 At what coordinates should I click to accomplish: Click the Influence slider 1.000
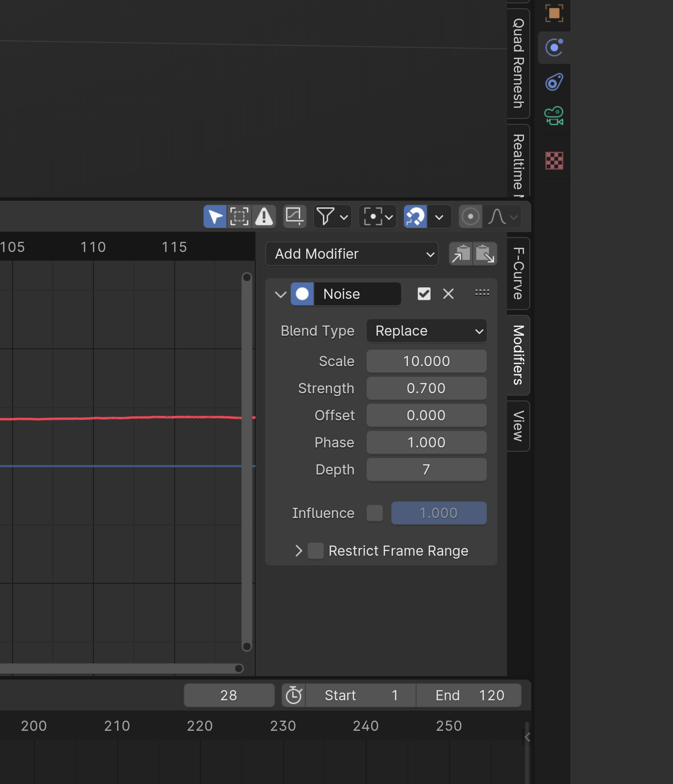(439, 513)
